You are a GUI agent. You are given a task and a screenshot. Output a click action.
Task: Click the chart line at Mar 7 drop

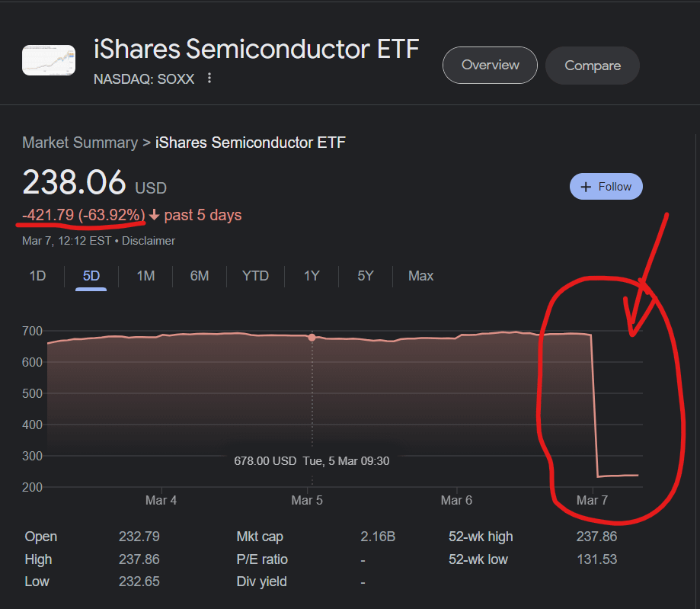tap(595, 404)
